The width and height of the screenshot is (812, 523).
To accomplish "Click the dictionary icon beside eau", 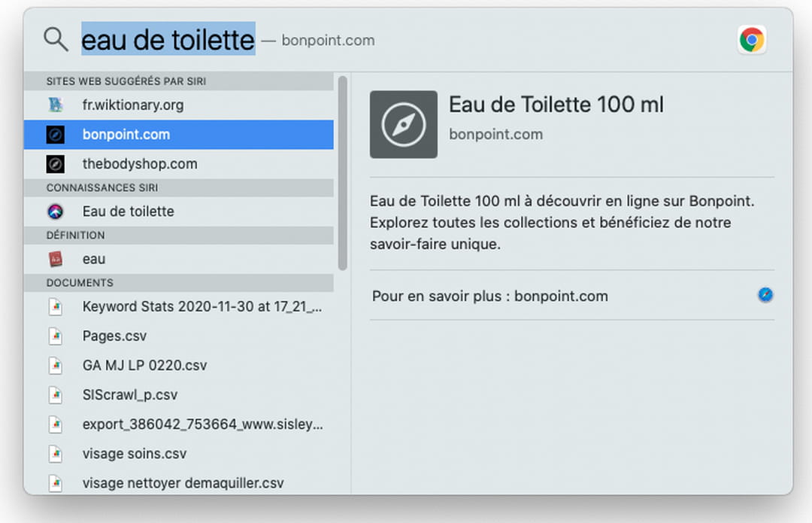I will tap(56, 259).
